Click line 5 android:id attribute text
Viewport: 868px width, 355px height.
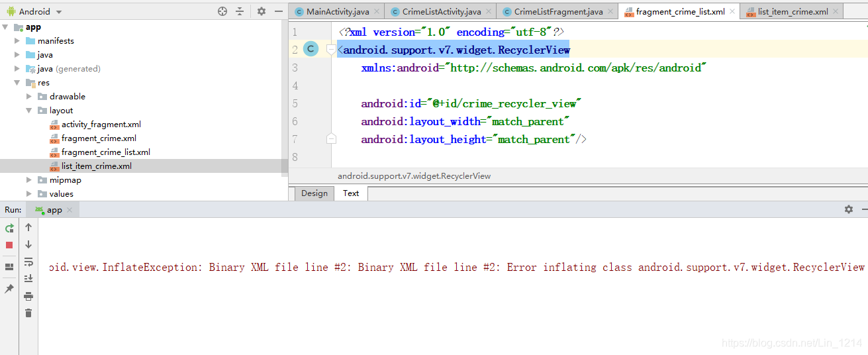click(x=471, y=103)
